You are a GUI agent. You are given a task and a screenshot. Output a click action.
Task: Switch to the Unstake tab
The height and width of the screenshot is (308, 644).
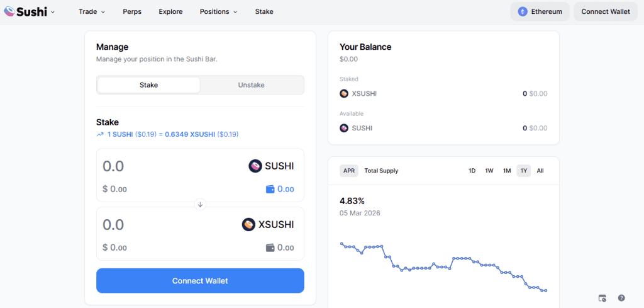tap(252, 85)
